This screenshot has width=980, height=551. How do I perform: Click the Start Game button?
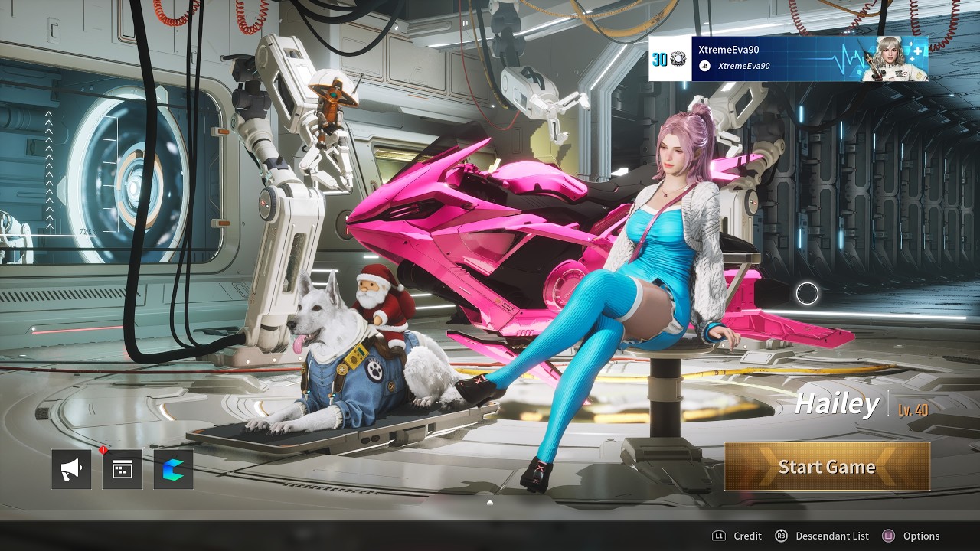(x=827, y=466)
